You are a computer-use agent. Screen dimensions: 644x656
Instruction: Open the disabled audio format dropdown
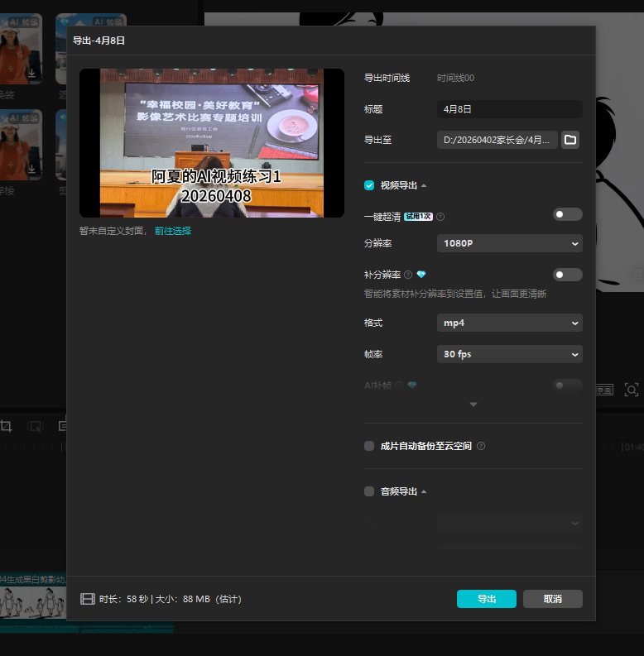(510, 524)
